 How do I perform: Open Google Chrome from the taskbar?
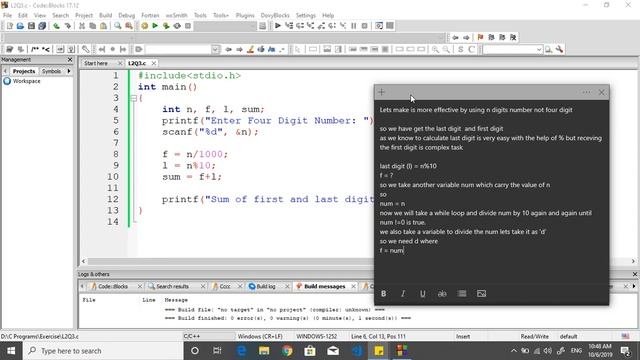tap(287, 351)
